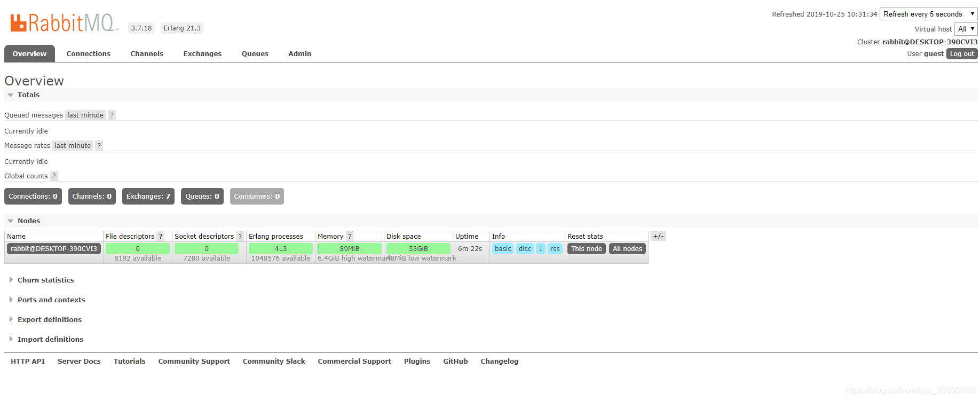
Task: Switch to the Queues tab
Action: [255, 54]
